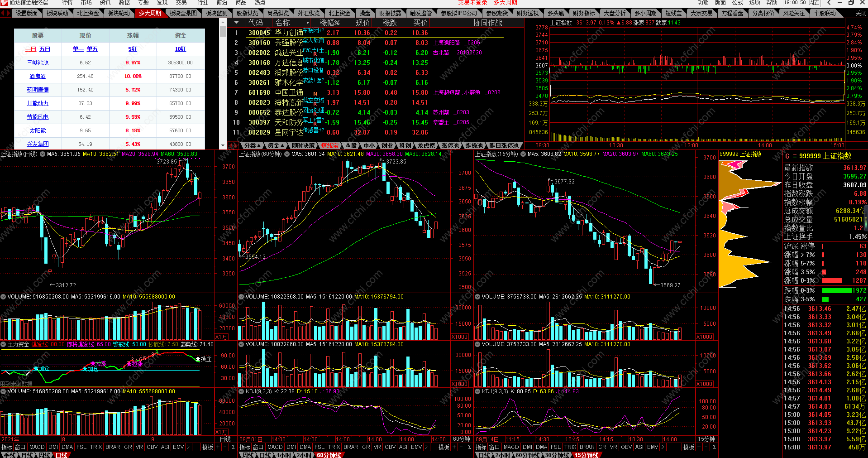Click the stock list vertical scrollbar thumb
Viewport: 868px width, 458px height.
[223, 31]
